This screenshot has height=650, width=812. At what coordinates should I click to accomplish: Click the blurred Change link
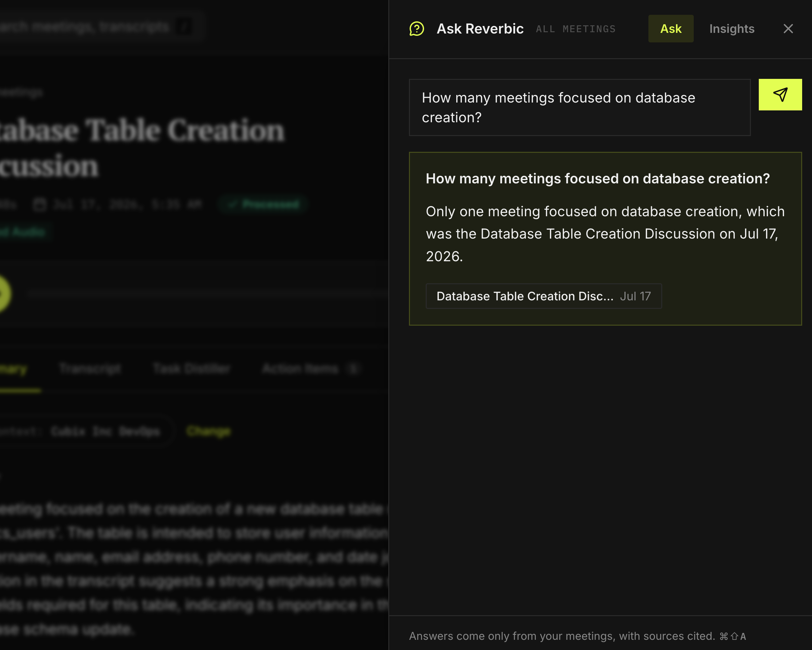[x=208, y=431]
